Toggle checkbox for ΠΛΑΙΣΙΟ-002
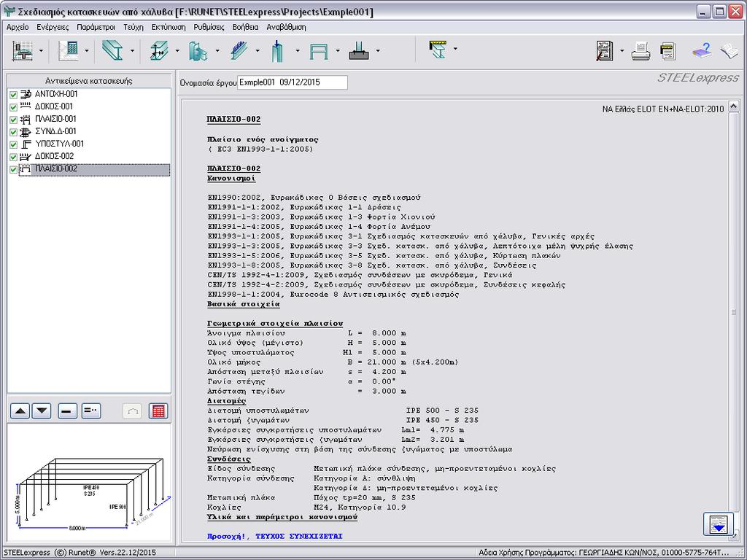Screen dimensions: 747x560 pyautogui.click(x=13, y=169)
